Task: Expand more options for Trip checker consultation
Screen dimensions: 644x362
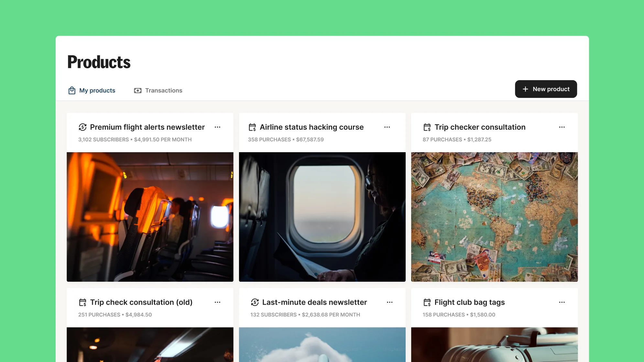Action: 562,127
